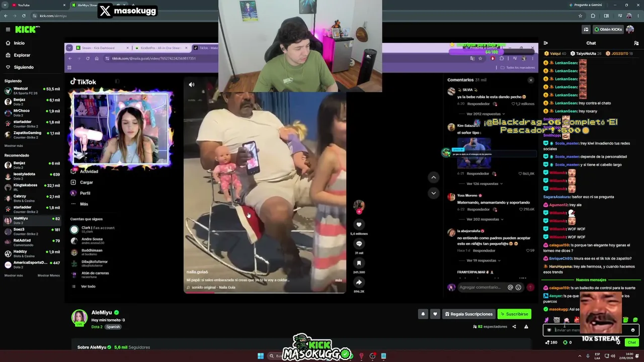The width and height of the screenshot is (644, 362).
Task: Toggle follow heart for AleMiyu
Action: point(435,314)
